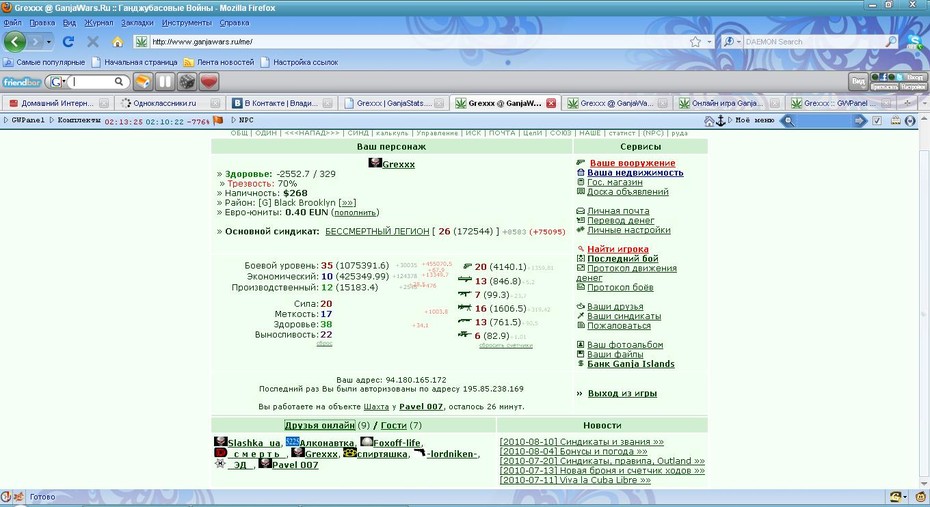Open the Журнал menu
The height and width of the screenshot is (507, 930).
point(98,23)
